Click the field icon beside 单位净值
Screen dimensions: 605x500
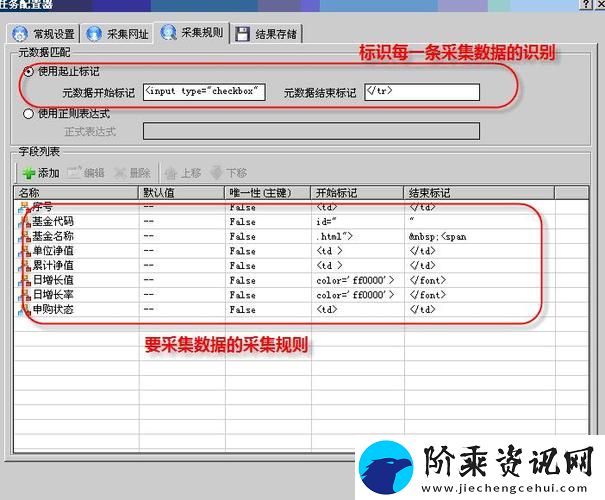pos(24,251)
